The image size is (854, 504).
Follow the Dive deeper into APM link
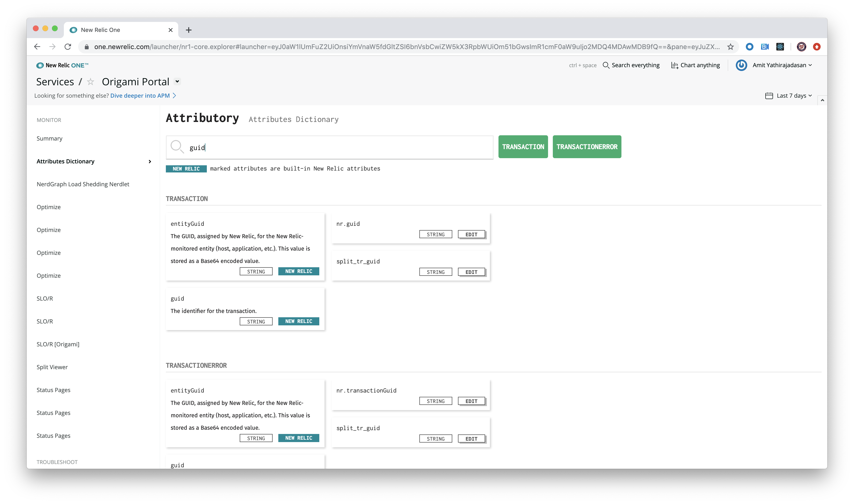tap(140, 96)
